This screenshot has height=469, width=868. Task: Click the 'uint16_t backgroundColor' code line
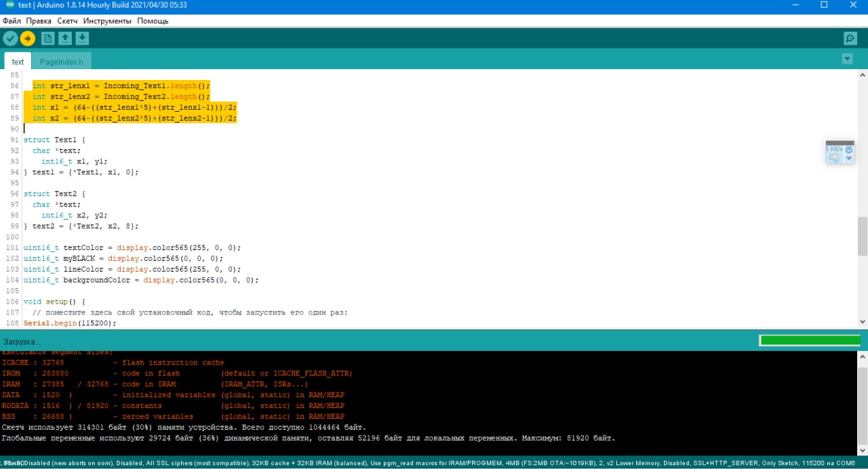click(141, 281)
